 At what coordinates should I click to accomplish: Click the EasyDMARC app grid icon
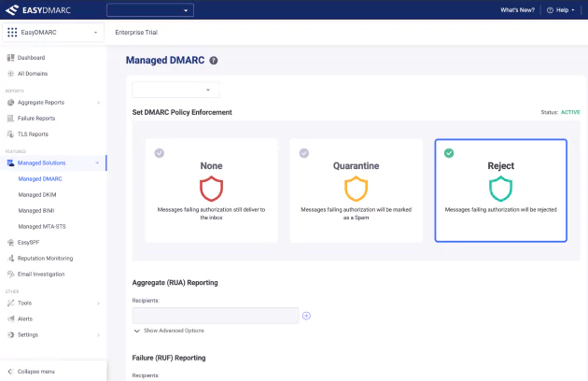(12, 33)
